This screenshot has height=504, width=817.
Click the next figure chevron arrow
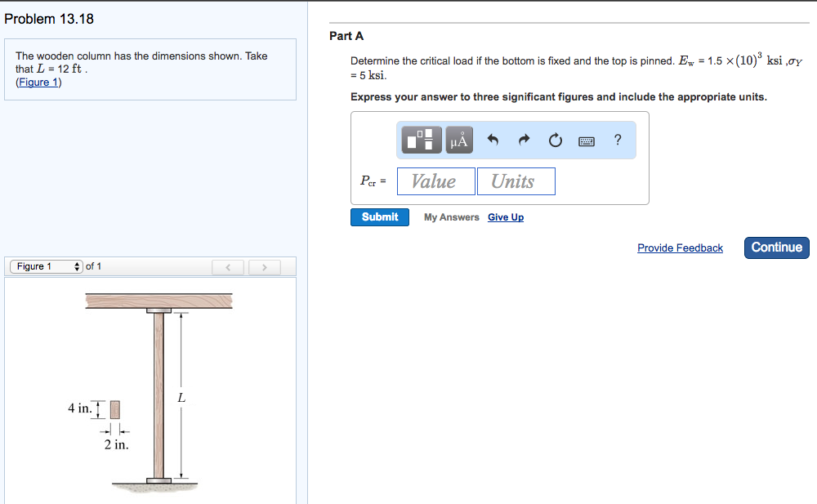pyautogui.click(x=264, y=266)
